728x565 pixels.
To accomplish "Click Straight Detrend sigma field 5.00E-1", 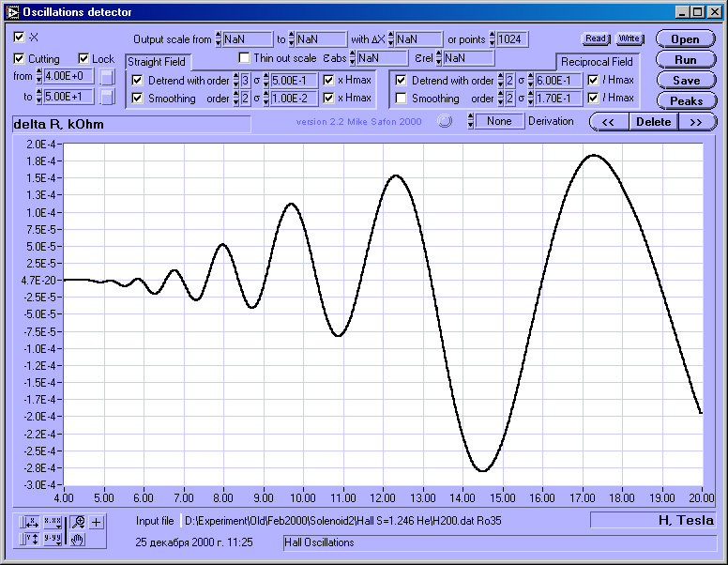I will tap(294, 81).
